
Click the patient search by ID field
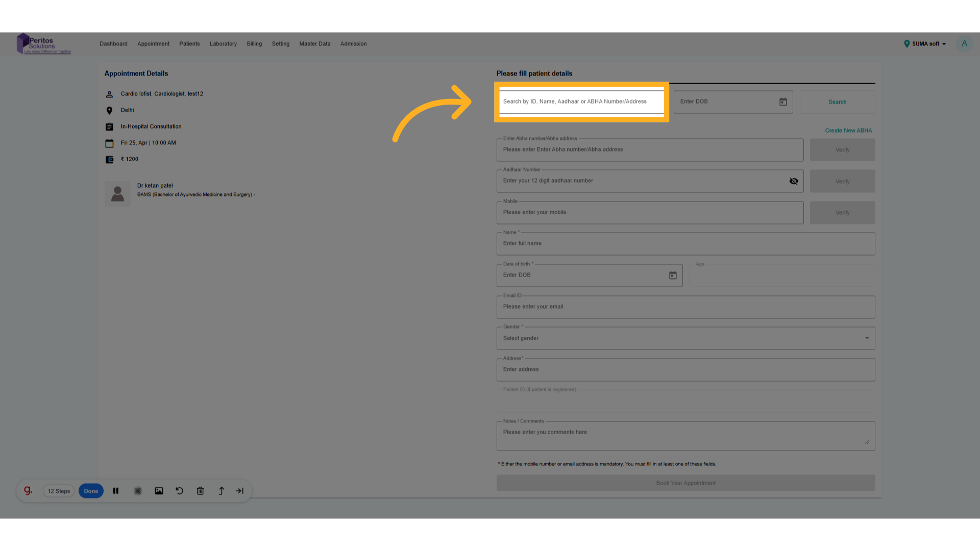[x=581, y=102]
